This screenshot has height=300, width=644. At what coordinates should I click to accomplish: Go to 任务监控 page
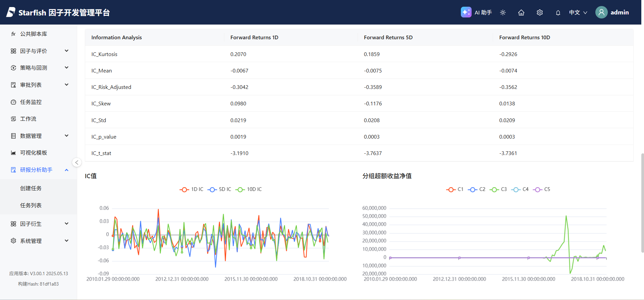(31, 102)
